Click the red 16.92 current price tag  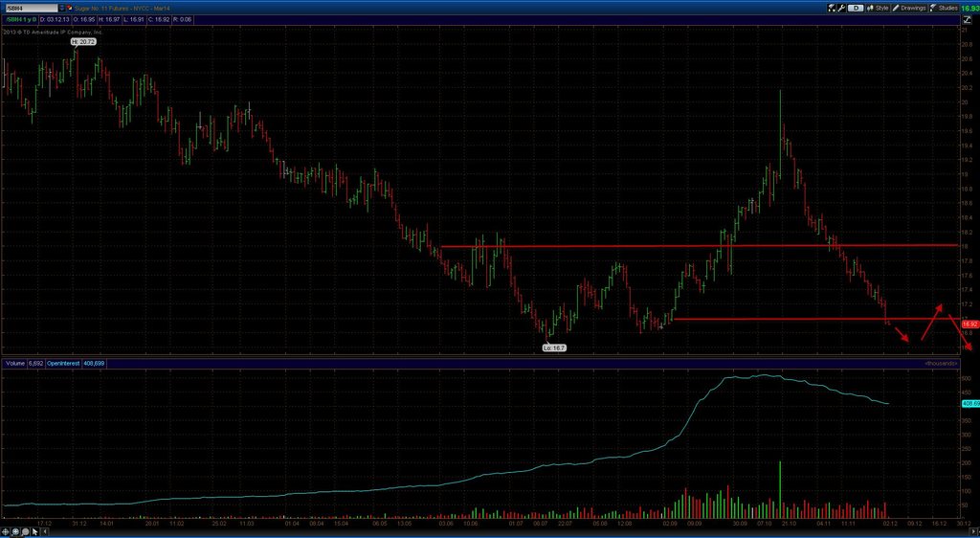(x=970, y=325)
